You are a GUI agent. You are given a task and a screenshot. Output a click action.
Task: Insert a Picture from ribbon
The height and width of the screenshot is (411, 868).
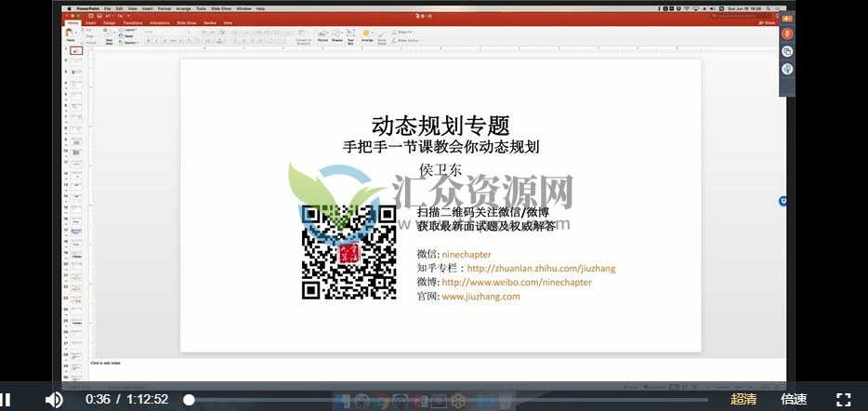tap(322, 35)
